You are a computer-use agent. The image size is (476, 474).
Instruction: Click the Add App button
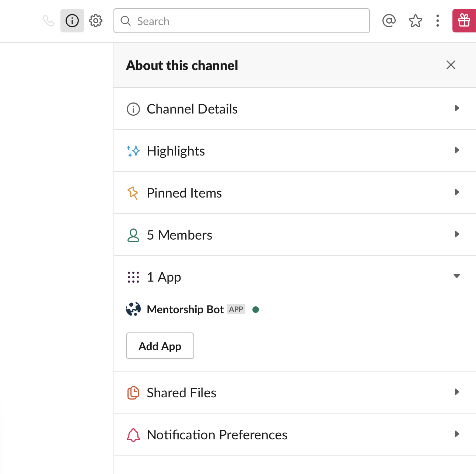pos(160,346)
